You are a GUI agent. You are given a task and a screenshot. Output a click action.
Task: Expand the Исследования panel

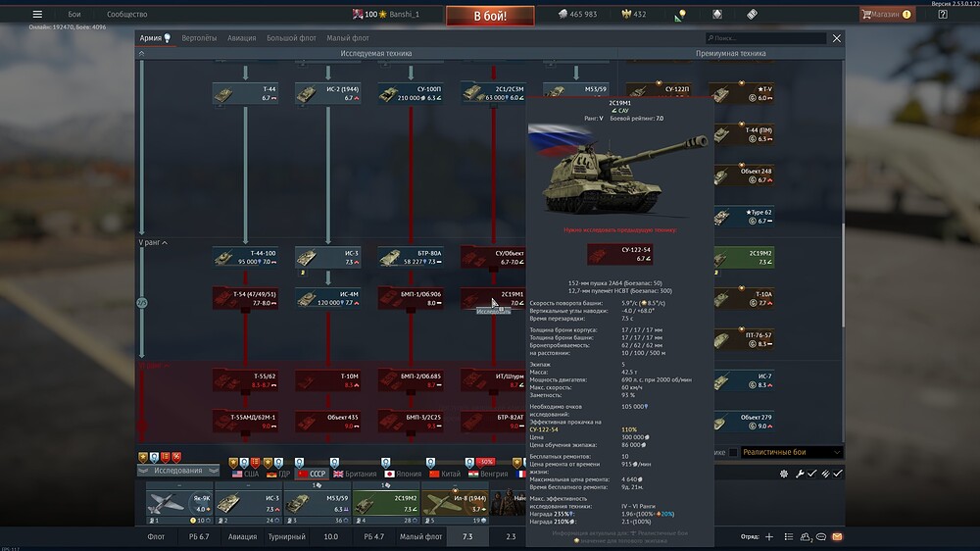[176, 471]
